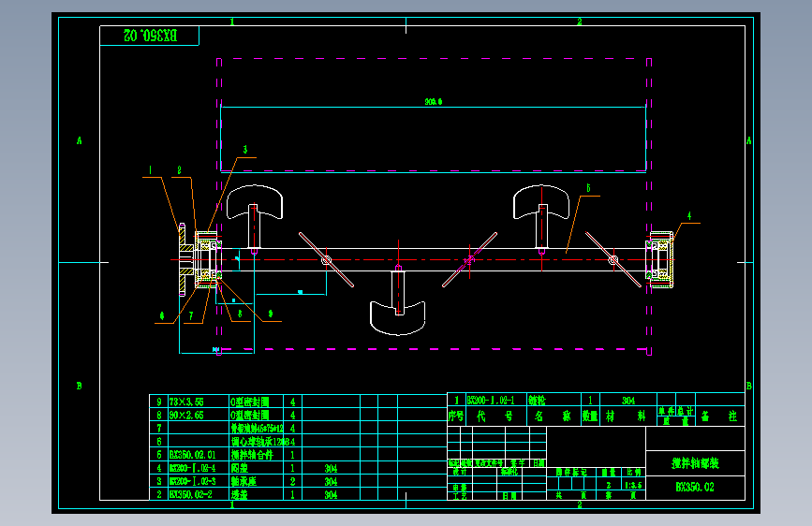Click zone number 2 on the top border
The height and width of the screenshot is (526, 812).
point(580,22)
